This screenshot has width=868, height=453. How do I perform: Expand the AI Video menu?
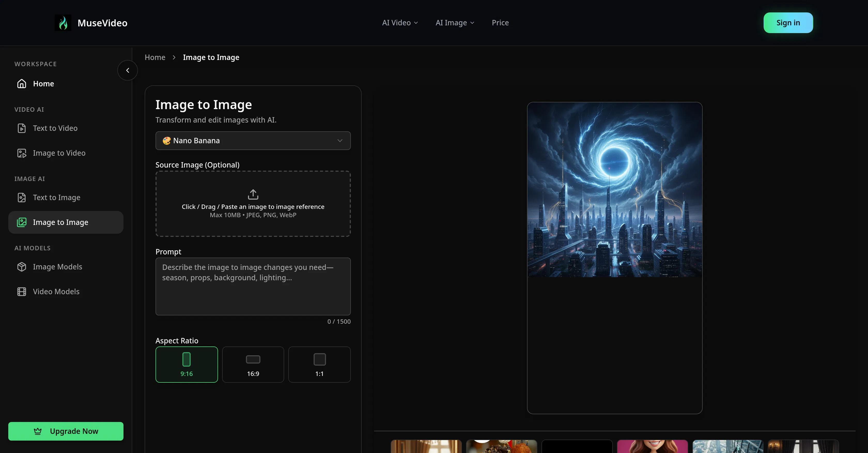tap(400, 22)
